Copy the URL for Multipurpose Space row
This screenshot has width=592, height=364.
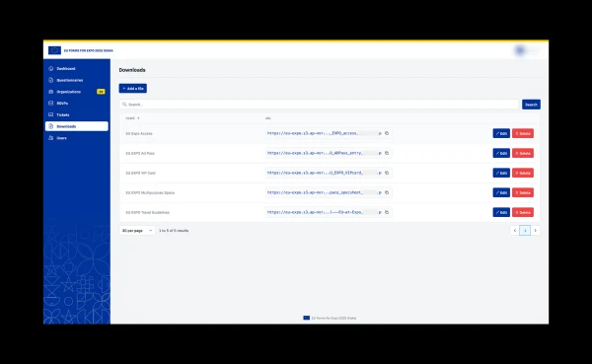pyautogui.click(x=387, y=192)
